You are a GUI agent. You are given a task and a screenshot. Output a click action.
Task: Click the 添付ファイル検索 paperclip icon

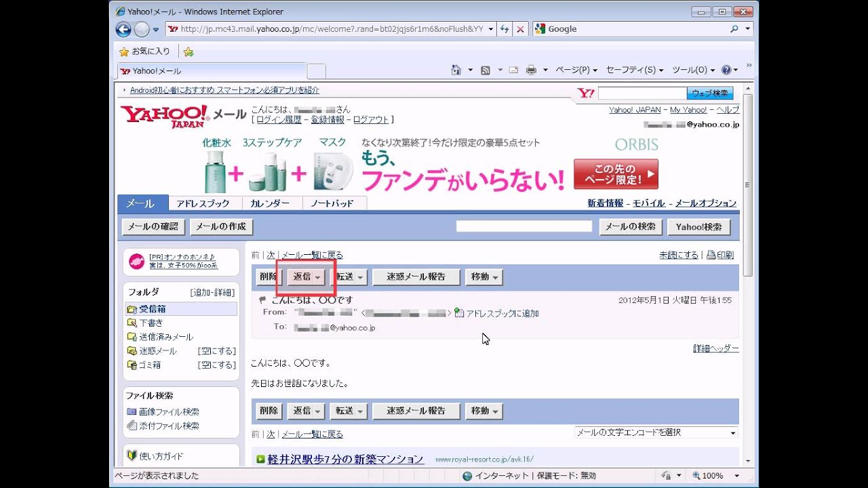(x=132, y=426)
